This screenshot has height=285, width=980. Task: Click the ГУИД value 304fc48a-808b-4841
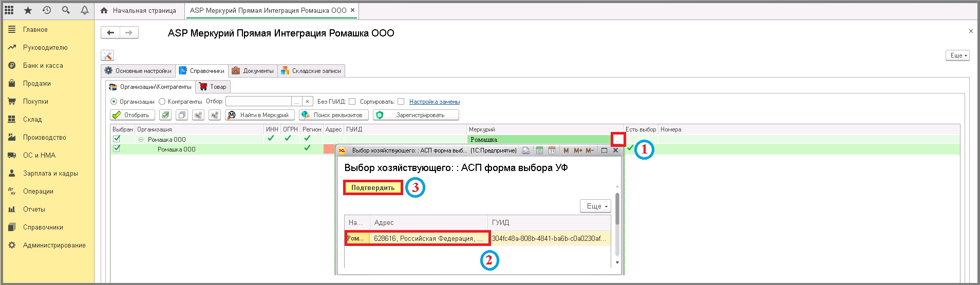[549, 238]
